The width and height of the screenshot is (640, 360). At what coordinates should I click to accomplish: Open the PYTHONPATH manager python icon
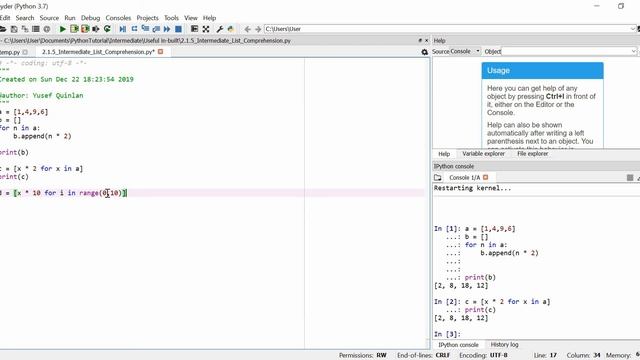(231, 29)
